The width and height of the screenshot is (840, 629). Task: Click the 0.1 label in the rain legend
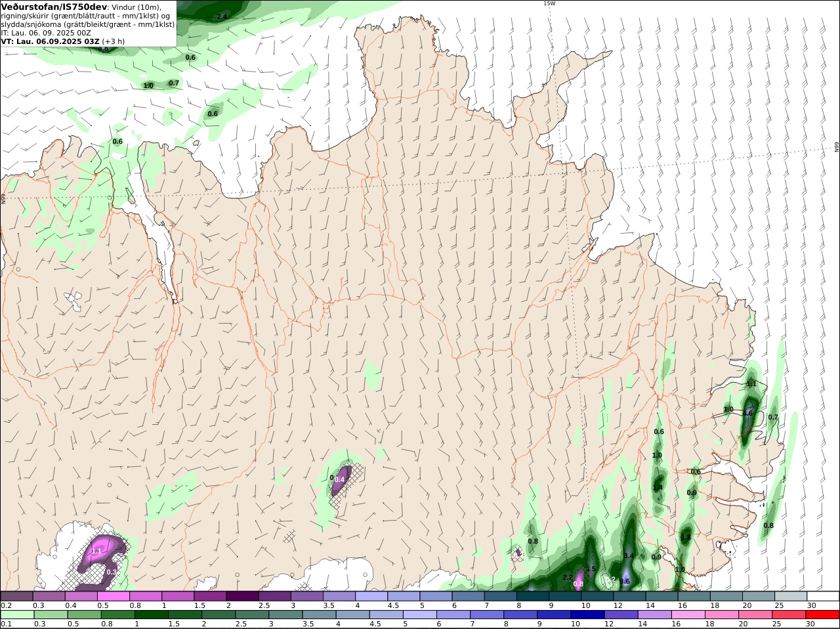point(6,624)
